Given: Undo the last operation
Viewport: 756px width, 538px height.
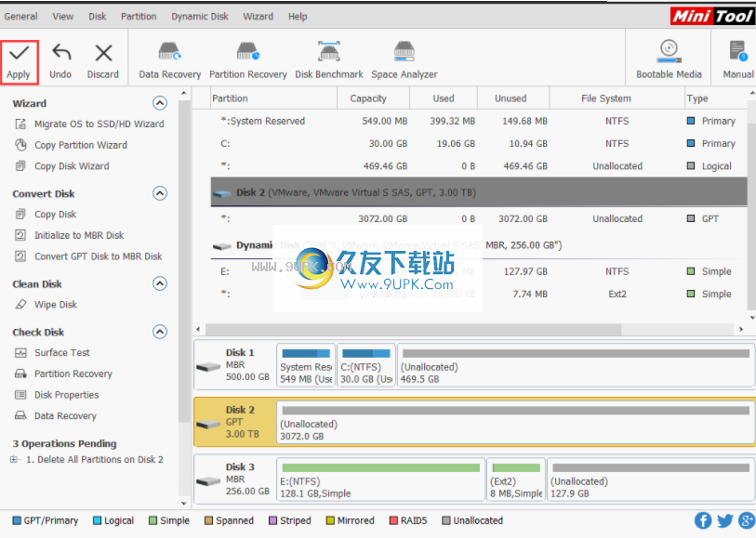Looking at the screenshot, I should 60,62.
